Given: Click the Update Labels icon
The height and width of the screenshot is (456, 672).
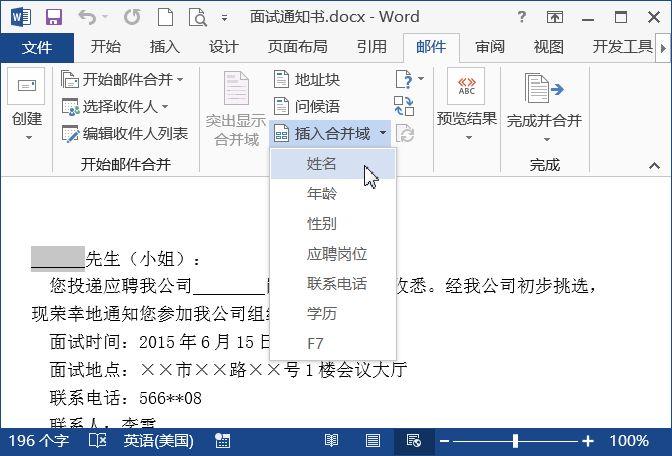Looking at the screenshot, I should click(x=405, y=134).
